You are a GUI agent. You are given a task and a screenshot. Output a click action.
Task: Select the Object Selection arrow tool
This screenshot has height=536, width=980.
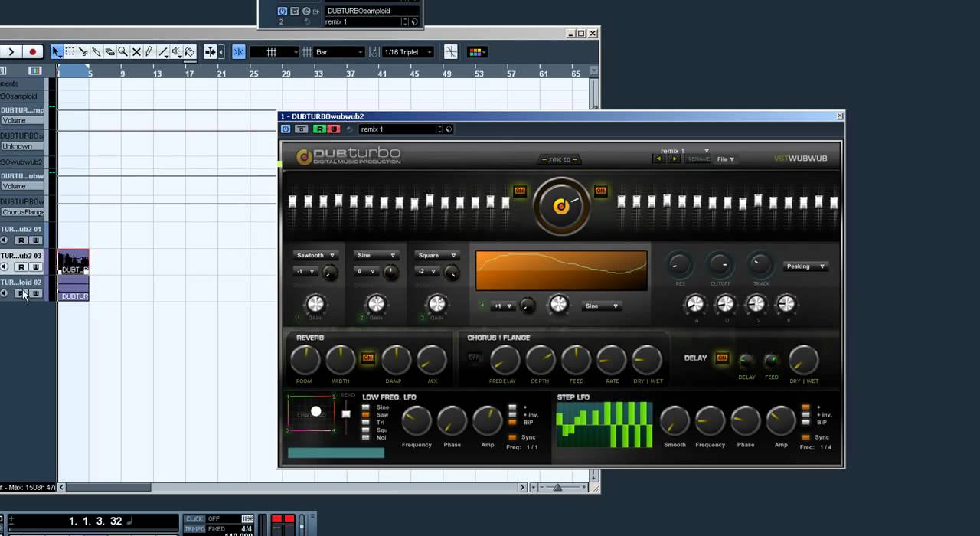pos(57,52)
